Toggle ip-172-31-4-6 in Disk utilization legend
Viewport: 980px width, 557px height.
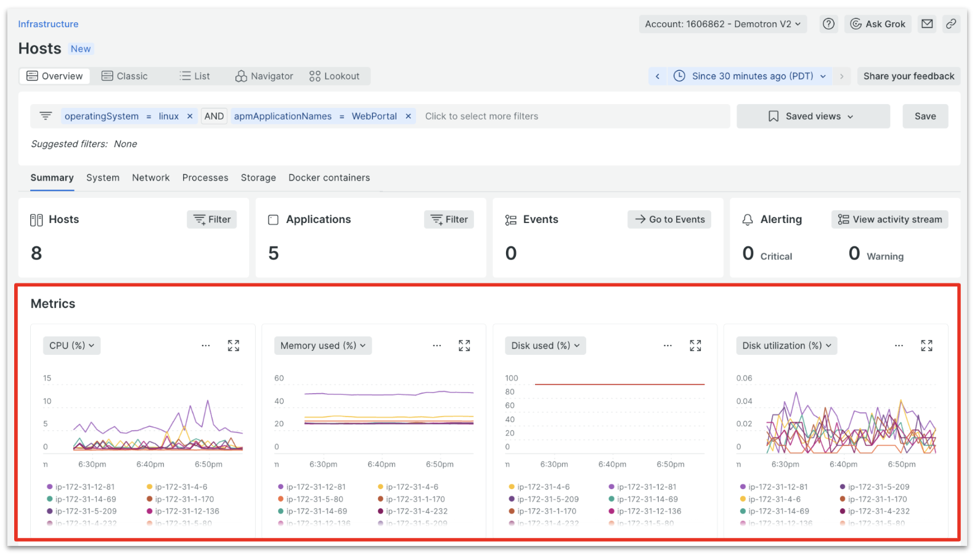pyautogui.click(x=770, y=500)
